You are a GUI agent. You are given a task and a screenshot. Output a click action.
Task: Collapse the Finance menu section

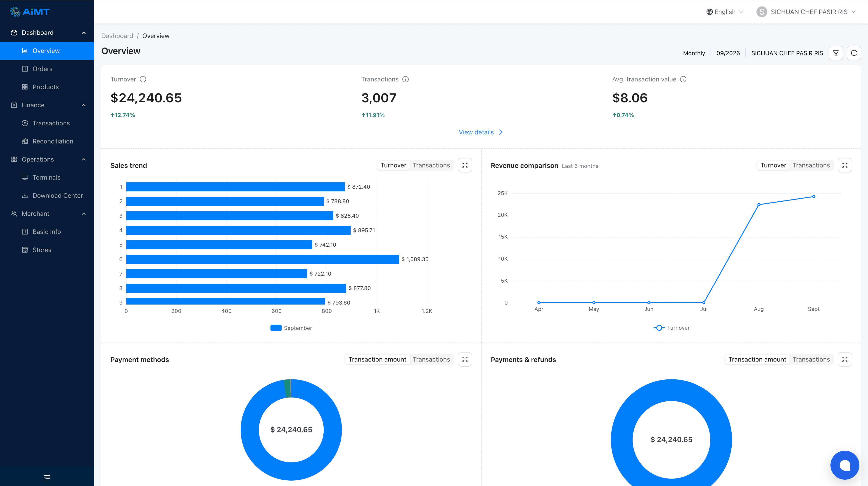(x=47, y=105)
